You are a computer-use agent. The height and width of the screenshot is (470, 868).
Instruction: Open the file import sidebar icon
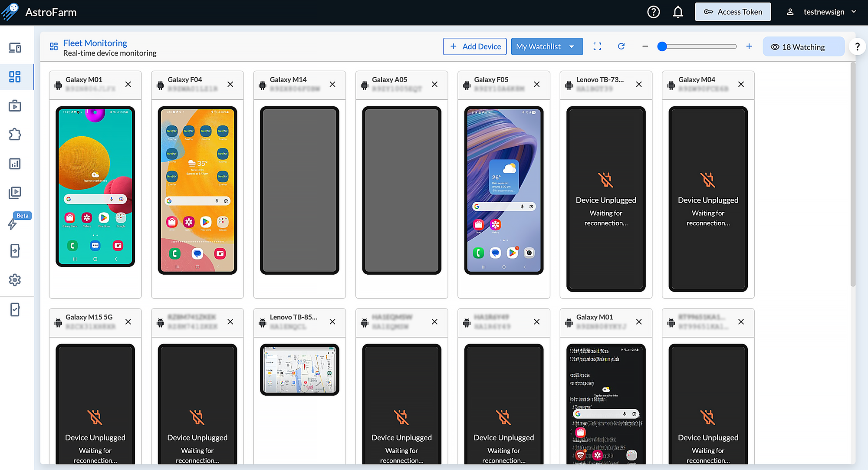click(15, 251)
